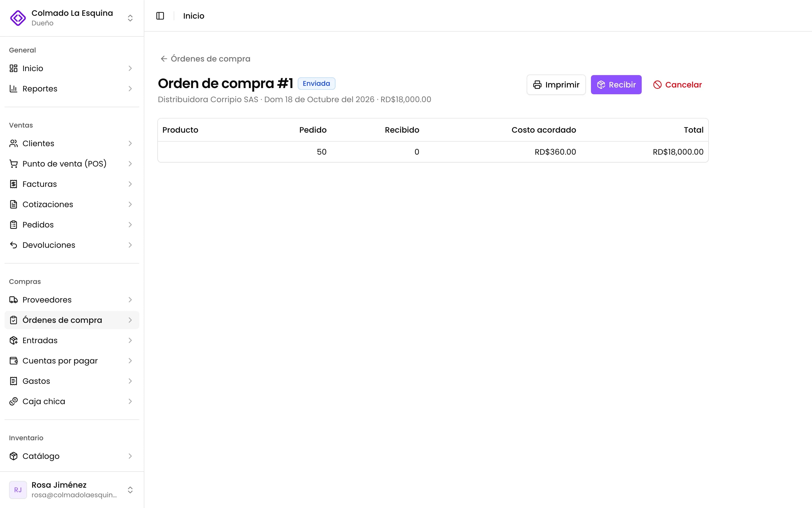Click the RD$18,000.00 total cell
This screenshot has width=812, height=508.
click(x=678, y=152)
